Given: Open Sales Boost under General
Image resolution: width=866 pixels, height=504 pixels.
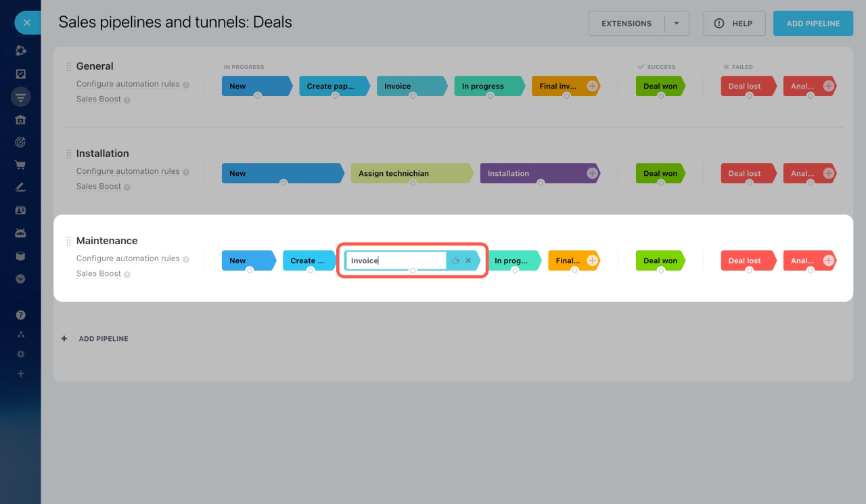Looking at the screenshot, I should coord(99,99).
